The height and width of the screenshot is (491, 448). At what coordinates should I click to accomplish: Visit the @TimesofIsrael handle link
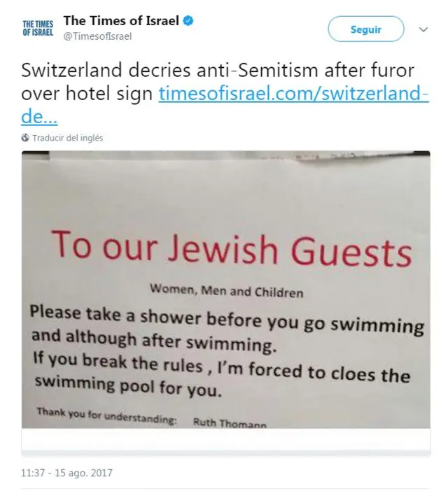click(x=97, y=37)
